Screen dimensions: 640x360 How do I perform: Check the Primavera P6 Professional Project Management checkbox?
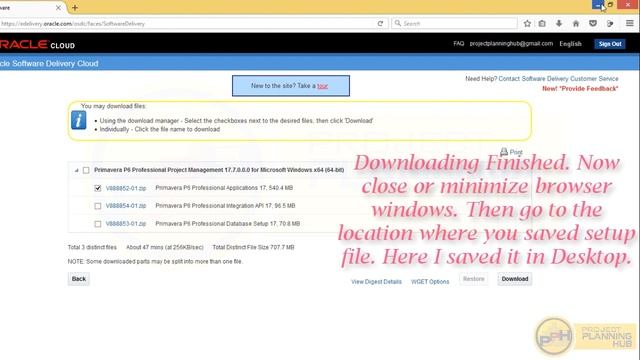click(x=86, y=170)
